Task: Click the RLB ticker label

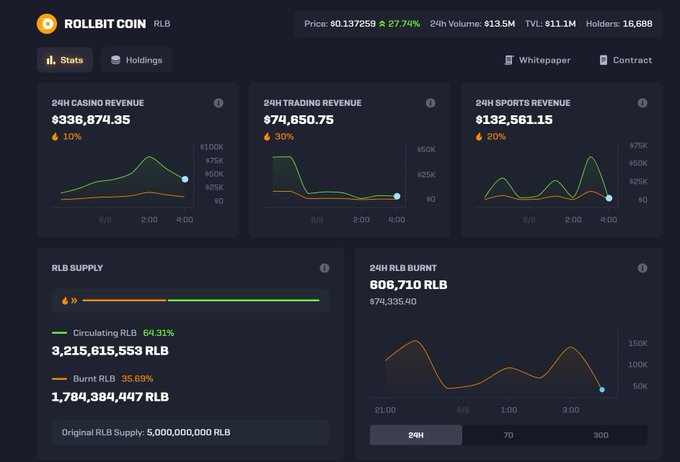Action: click(162, 24)
